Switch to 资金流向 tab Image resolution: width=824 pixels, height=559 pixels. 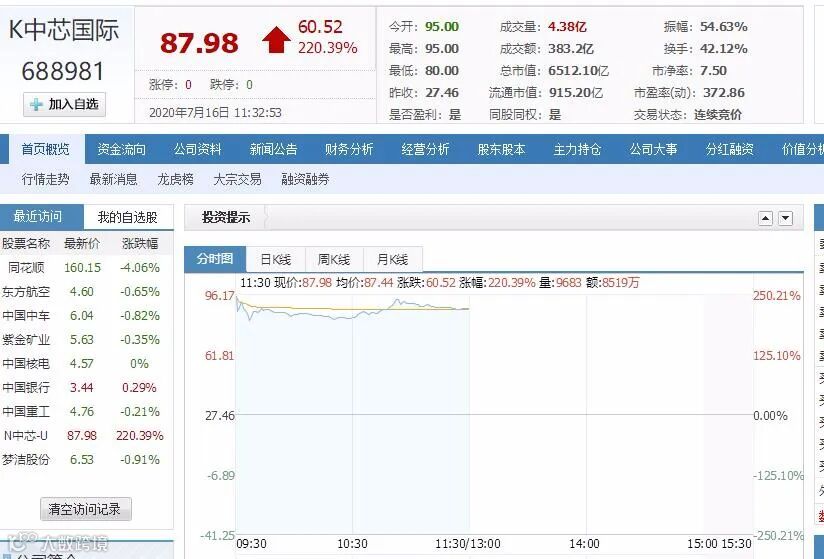coord(121,149)
